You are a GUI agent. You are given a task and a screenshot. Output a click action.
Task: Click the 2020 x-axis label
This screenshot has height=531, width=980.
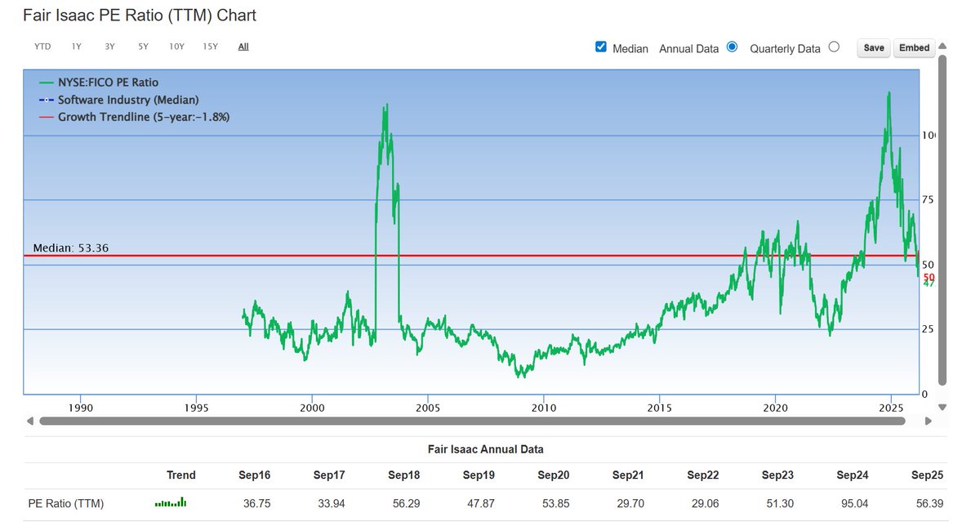(x=775, y=407)
